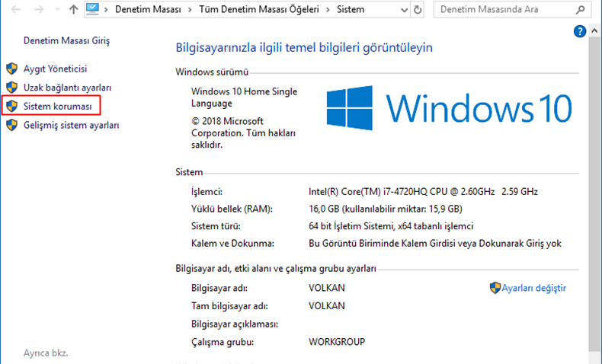
Task: Click the Windows 10 logo image
Action: [449, 108]
